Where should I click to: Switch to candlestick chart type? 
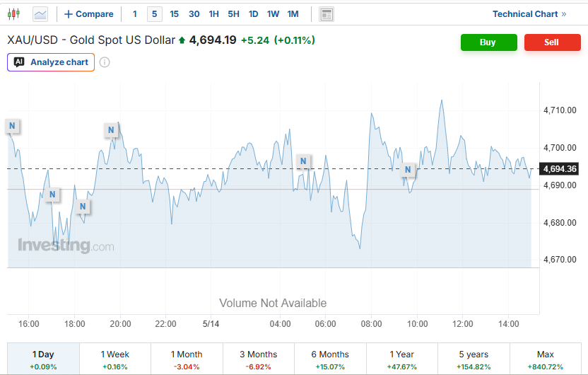coord(13,14)
